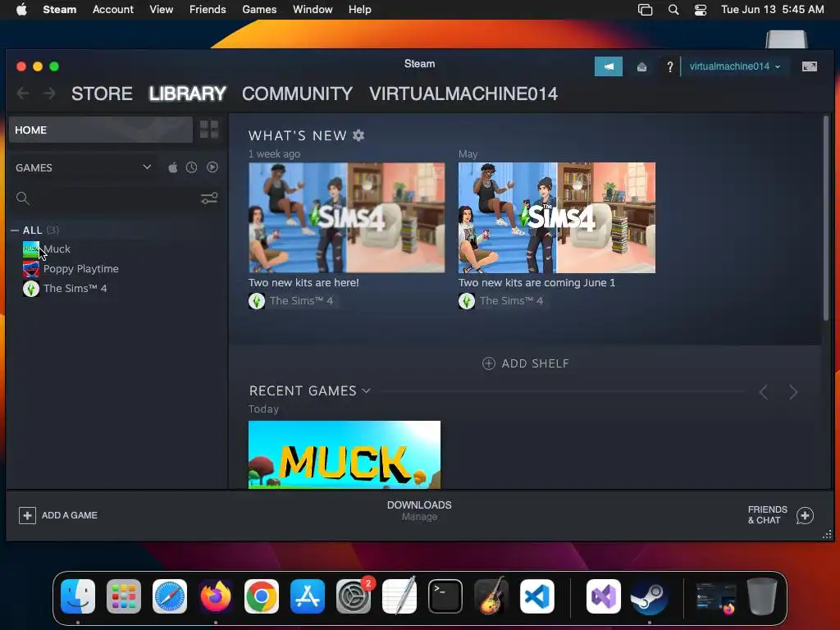This screenshot has height=630, width=840.
Task: Open 'Two new kits are coming June 1' news
Action: click(x=536, y=283)
